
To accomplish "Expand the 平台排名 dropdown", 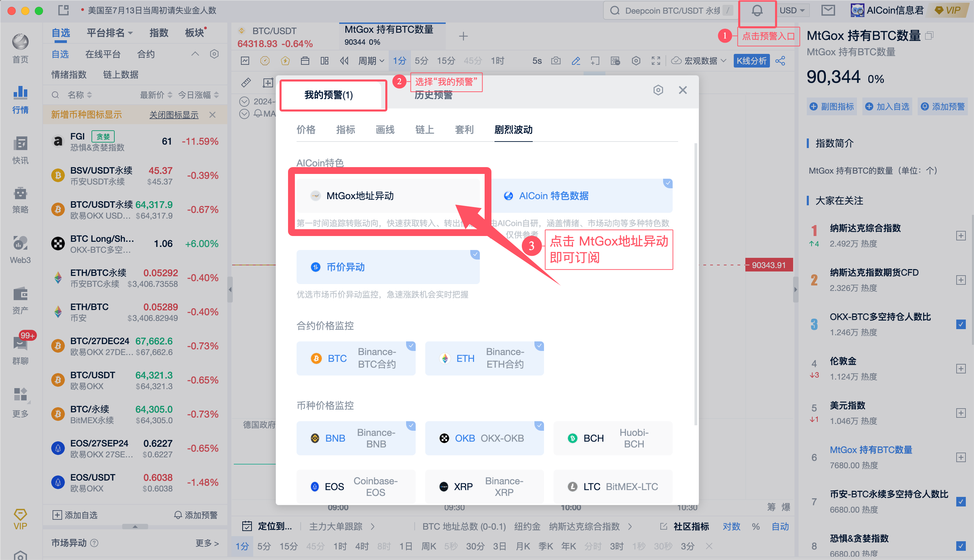I will point(110,33).
